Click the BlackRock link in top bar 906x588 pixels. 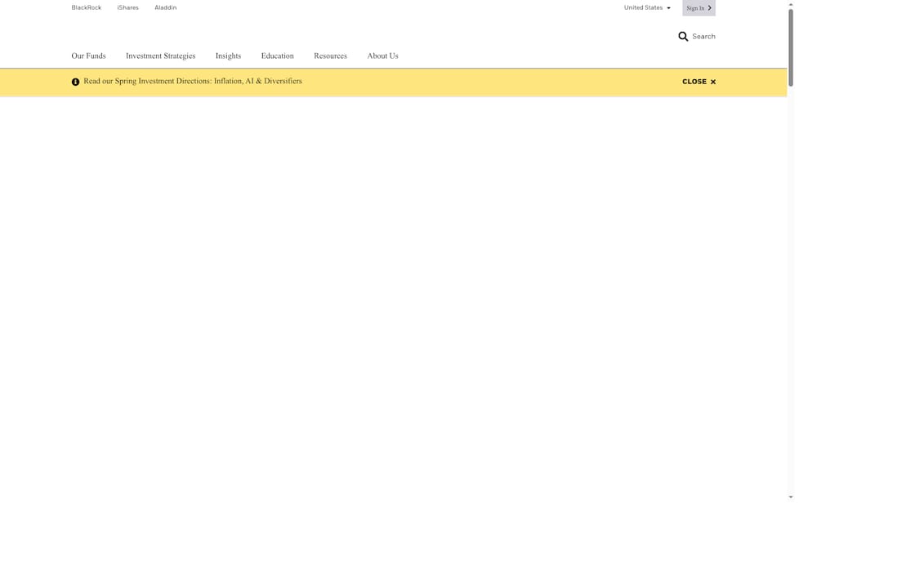tap(86, 8)
